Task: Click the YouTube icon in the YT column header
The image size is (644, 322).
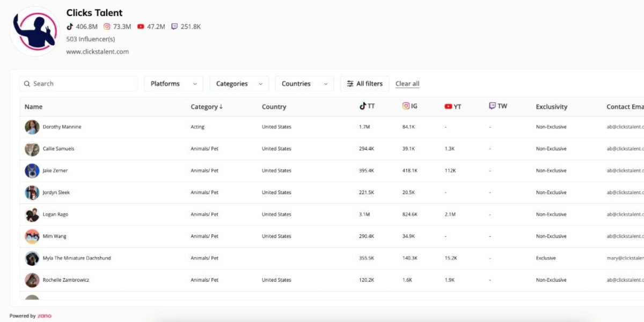Action: (449, 106)
